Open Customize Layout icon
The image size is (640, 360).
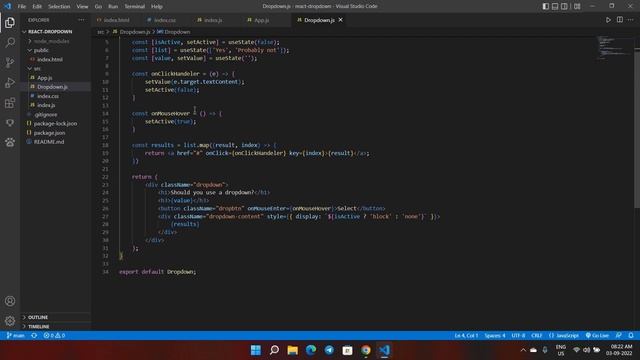577,6
